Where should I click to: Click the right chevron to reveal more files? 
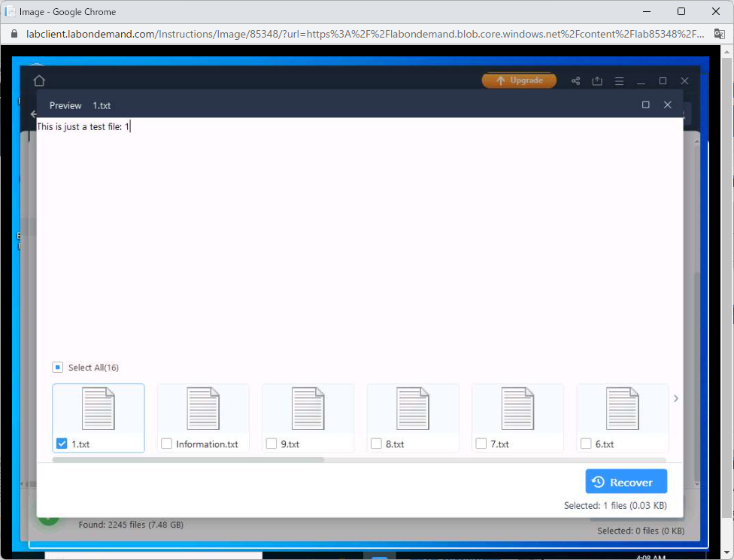click(x=675, y=398)
